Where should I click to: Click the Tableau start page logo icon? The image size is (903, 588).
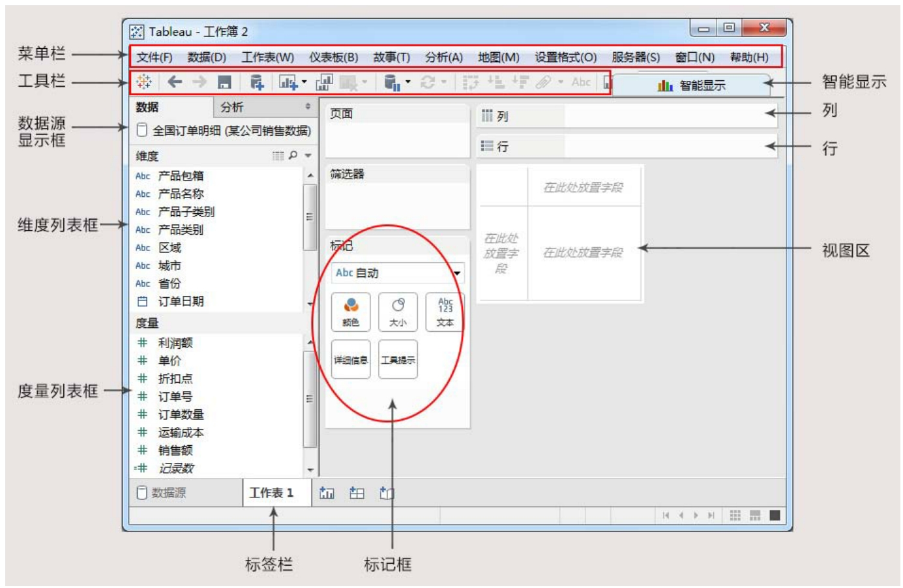click(x=143, y=81)
